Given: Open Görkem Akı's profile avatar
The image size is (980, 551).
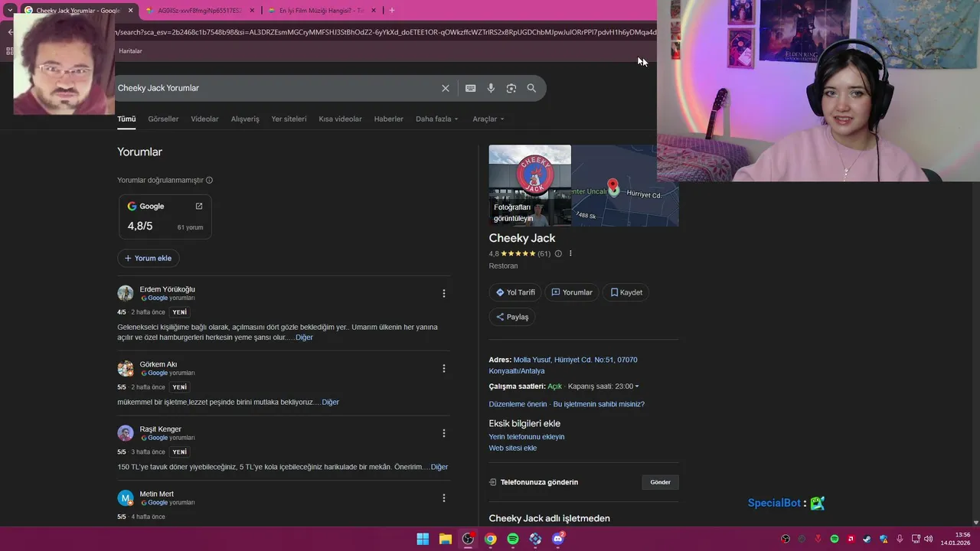Looking at the screenshot, I should pyautogui.click(x=126, y=368).
